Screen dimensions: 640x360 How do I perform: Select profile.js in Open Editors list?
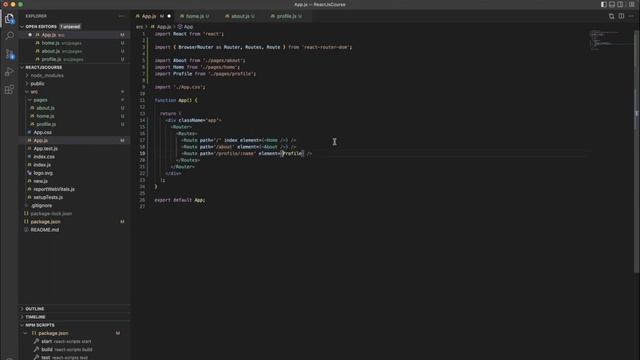(x=75, y=59)
